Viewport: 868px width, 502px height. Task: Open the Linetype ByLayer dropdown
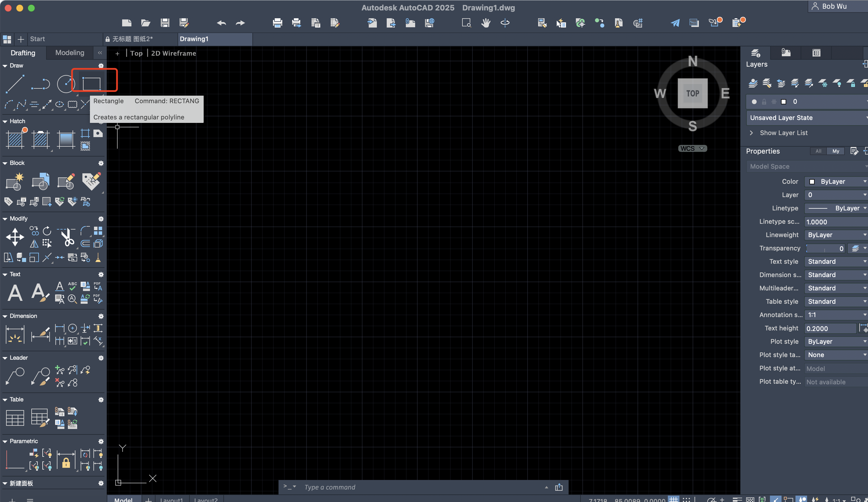click(x=836, y=208)
